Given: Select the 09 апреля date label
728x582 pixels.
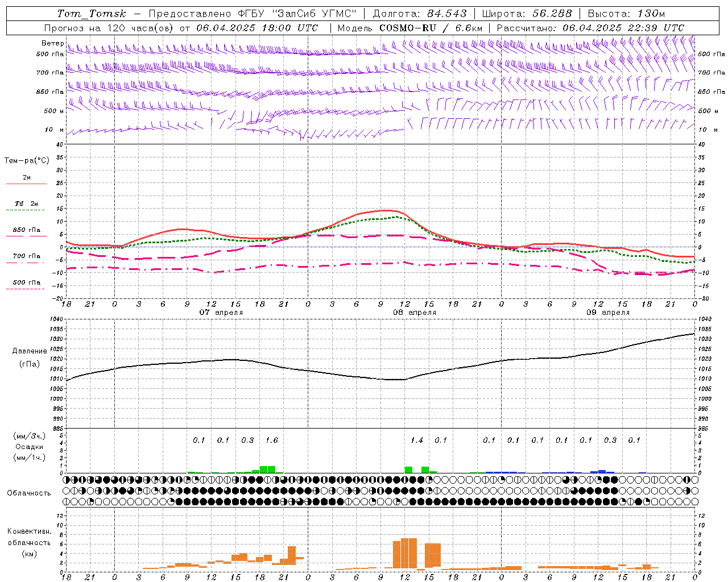Looking at the screenshot, I should click(608, 313).
